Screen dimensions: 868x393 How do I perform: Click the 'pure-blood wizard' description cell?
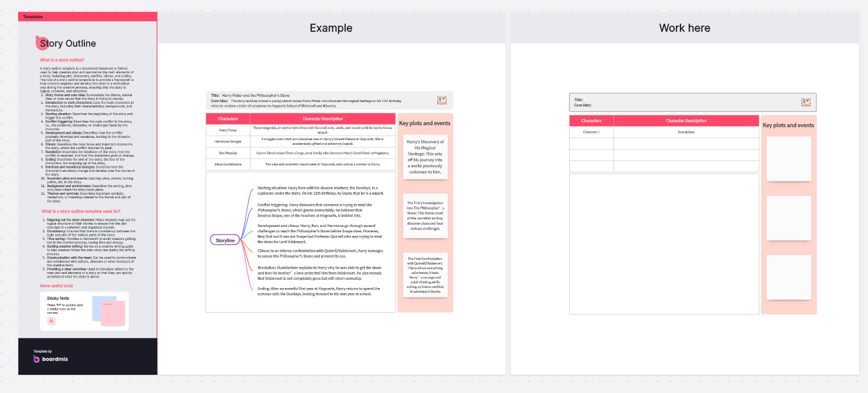click(322, 153)
